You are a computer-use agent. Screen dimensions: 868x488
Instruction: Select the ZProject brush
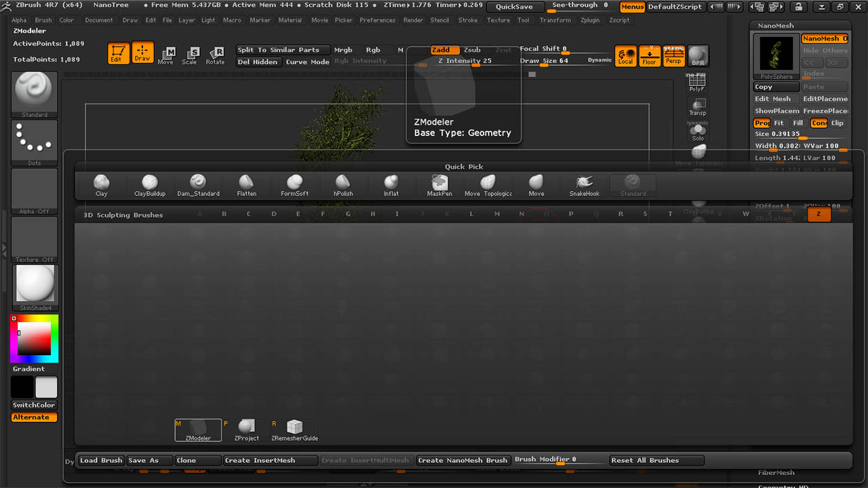click(x=247, y=430)
